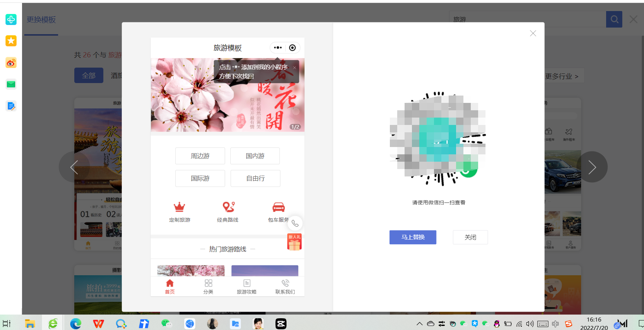Click the mini-program circular close target icon
This screenshot has height=330, width=644.
coord(292,48)
